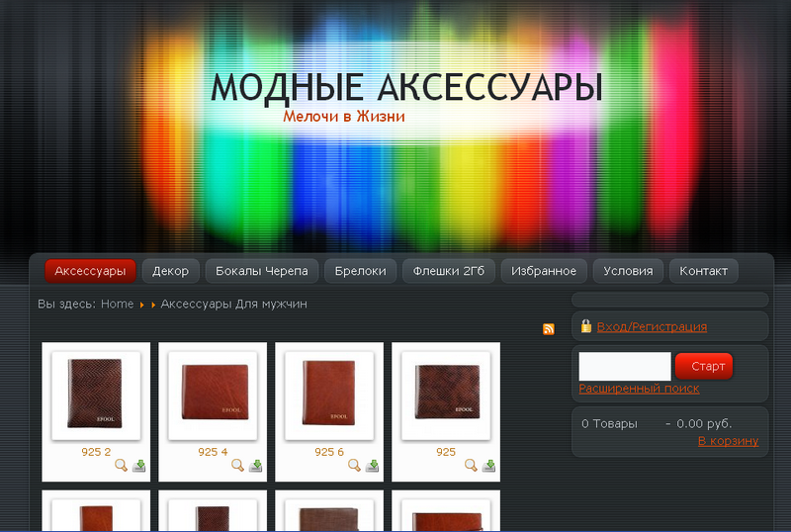Open the Аксессуары menu tab
This screenshot has width=791, height=532.
pyautogui.click(x=90, y=271)
